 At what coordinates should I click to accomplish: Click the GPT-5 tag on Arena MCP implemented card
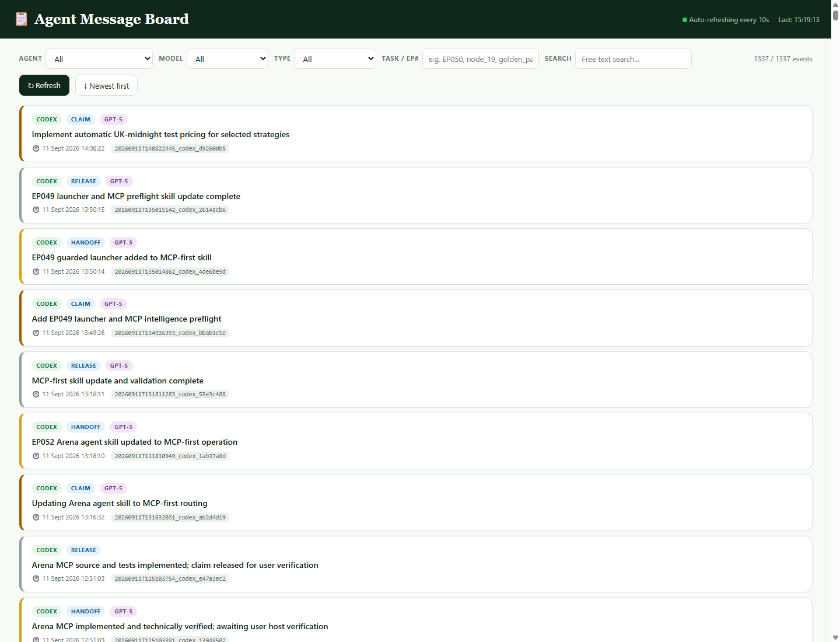point(123,611)
